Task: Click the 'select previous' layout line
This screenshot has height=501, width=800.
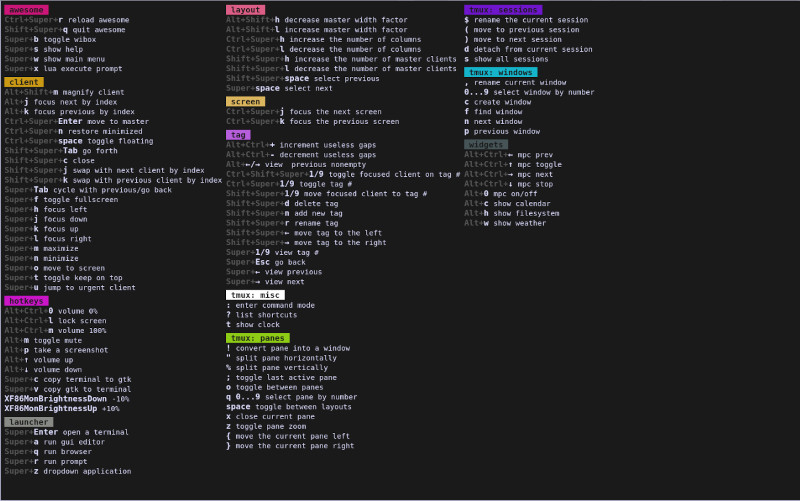Action: [x=303, y=79]
